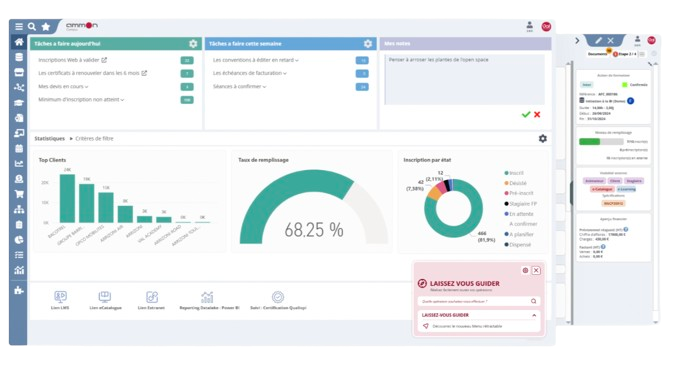The image size is (673, 371).
Task: Toggle Désisté legend entry
Action: pos(515,183)
